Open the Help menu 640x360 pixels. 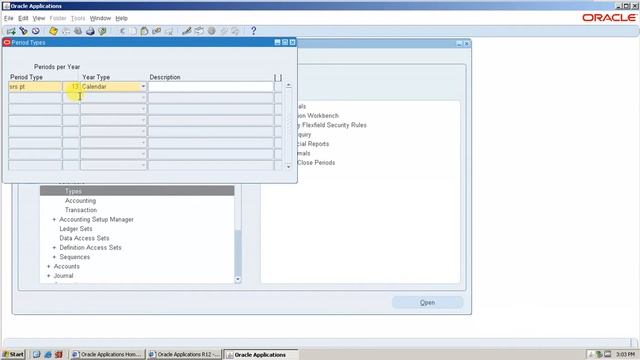tap(122, 18)
